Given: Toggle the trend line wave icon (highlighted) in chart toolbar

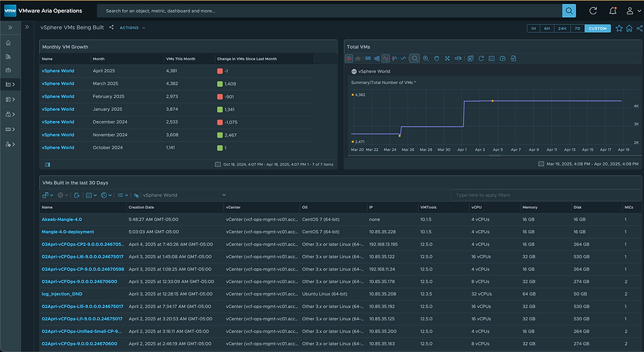Looking at the screenshot, I should click(386, 58).
